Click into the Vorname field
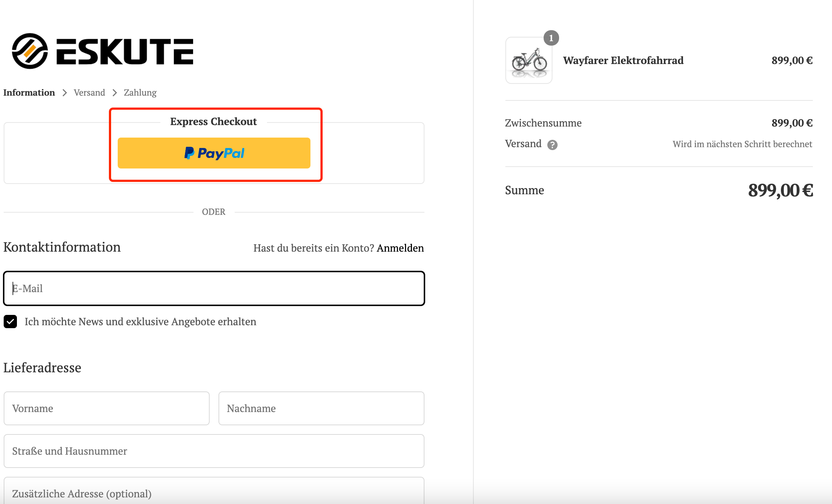Image resolution: width=832 pixels, height=504 pixels. click(107, 408)
